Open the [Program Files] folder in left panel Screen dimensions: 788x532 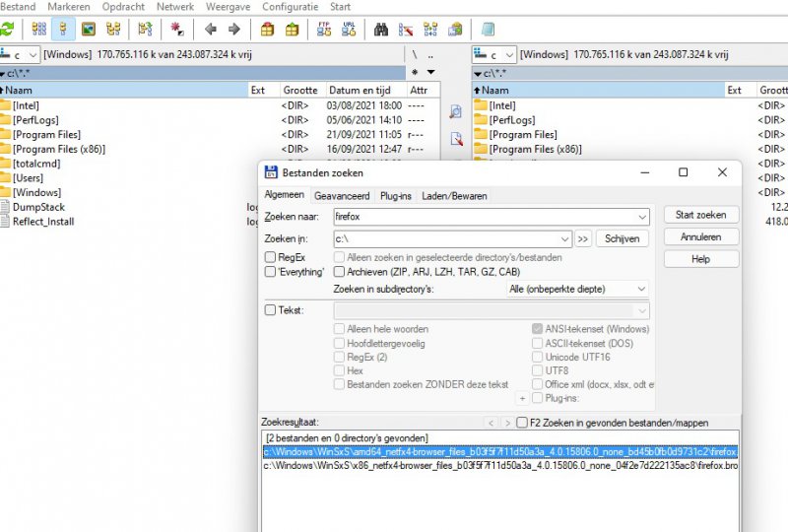[46, 135]
